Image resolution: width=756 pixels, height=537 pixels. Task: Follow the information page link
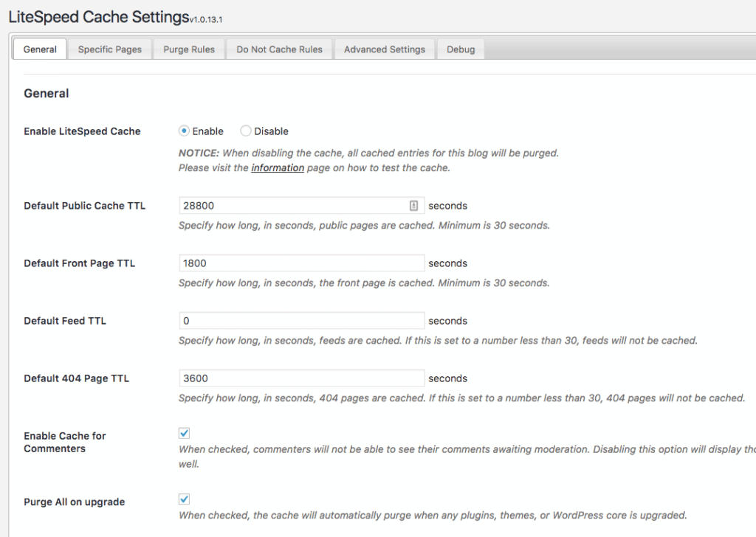(278, 167)
